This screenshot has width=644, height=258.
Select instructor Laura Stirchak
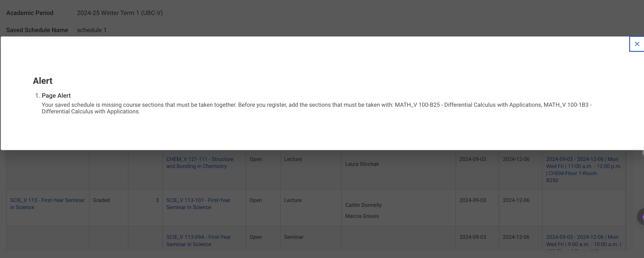(x=362, y=164)
